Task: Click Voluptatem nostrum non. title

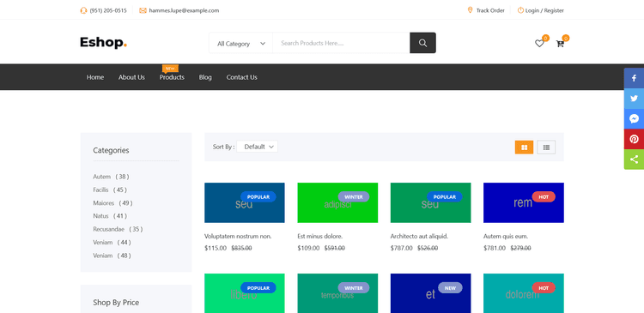Action: point(238,237)
